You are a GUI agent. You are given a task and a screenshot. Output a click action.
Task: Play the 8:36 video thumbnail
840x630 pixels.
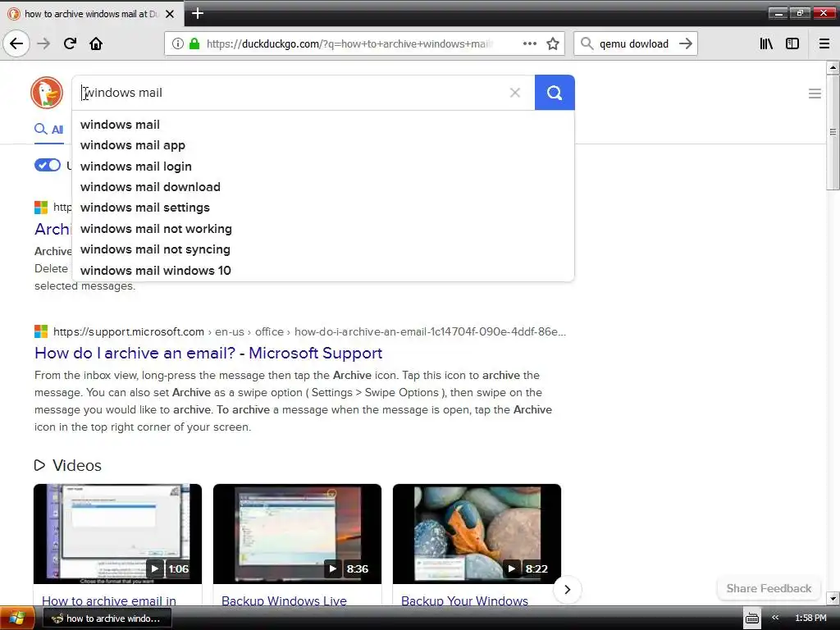pos(297,533)
